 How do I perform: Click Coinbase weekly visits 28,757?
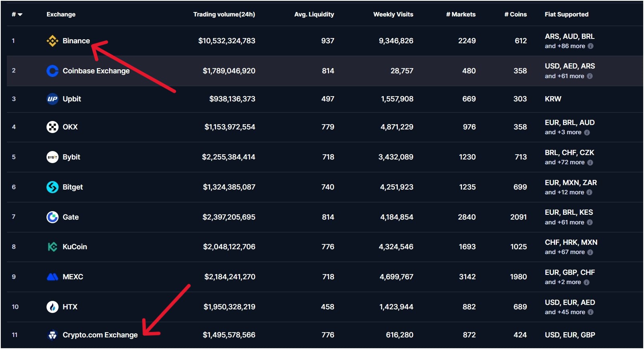click(x=402, y=71)
